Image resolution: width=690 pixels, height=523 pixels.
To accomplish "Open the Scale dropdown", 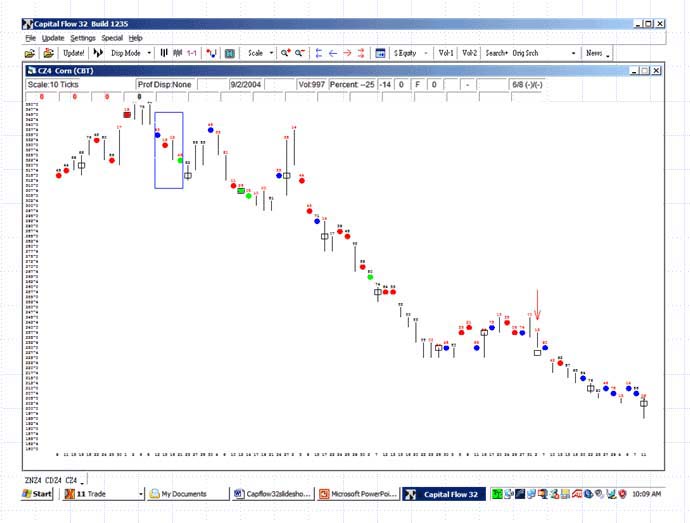I will pyautogui.click(x=273, y=52).
